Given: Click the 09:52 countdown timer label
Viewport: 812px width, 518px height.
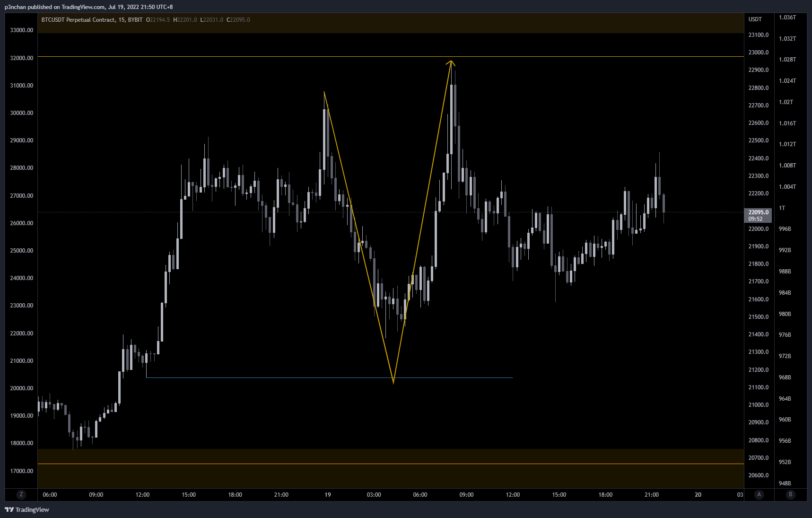Looking at the screenshot, I should tap(755, 219).
